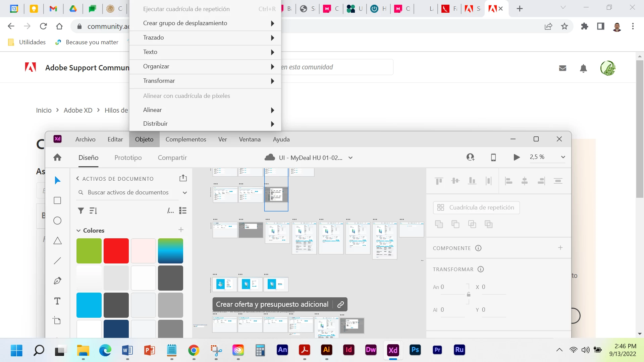Viewport: 644px width, 362px height.
Task: Select the Rectangle tool in XD toolbar
Action: pos(57,200)
